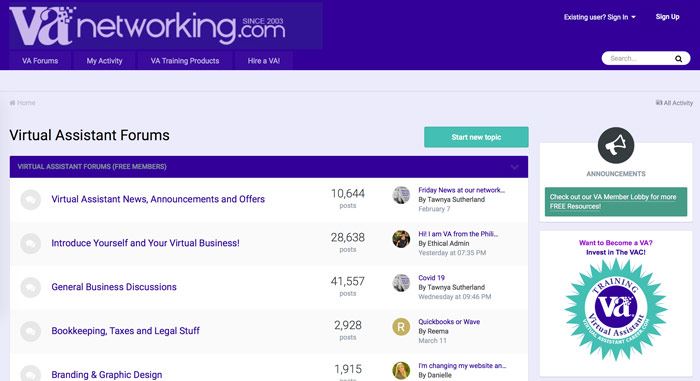Viewport: 700px width, 381px height.
Task: Click forum icon beside Branding & Graphic Design
Action: tap(31, 373)
